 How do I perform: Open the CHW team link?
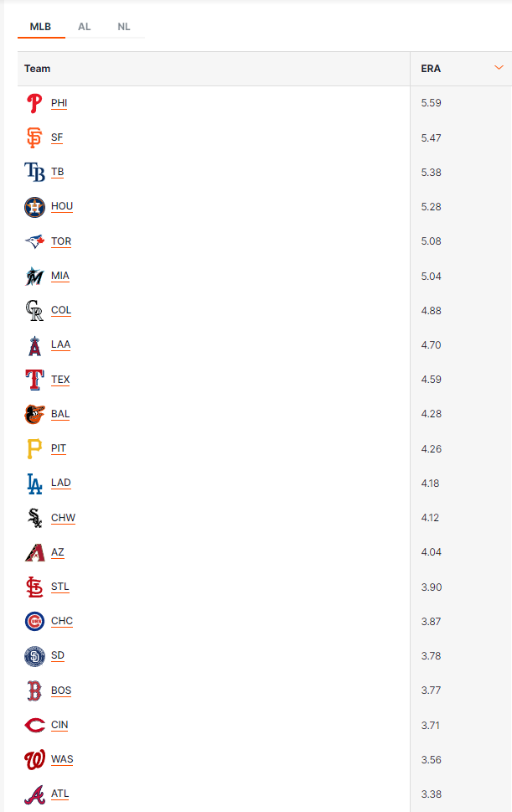[63, 518]
